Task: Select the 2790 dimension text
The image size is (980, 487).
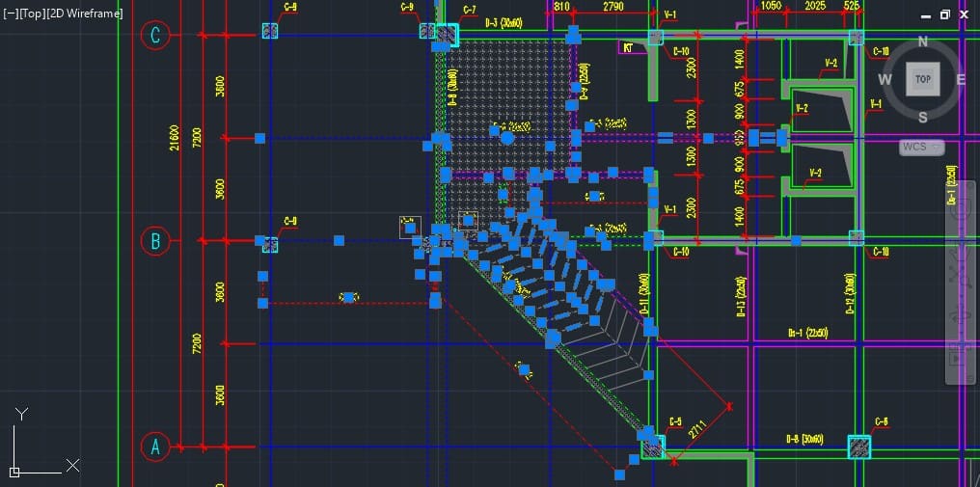Action: tap(612, 7)
